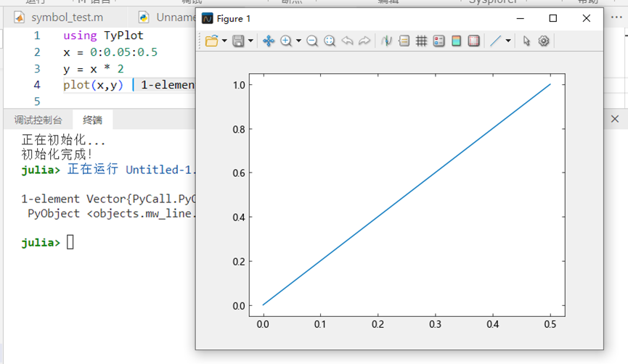Click code line 'x = 0:0.05:0.5'
The height and width of the screenshot is (364, 628).
110,52
